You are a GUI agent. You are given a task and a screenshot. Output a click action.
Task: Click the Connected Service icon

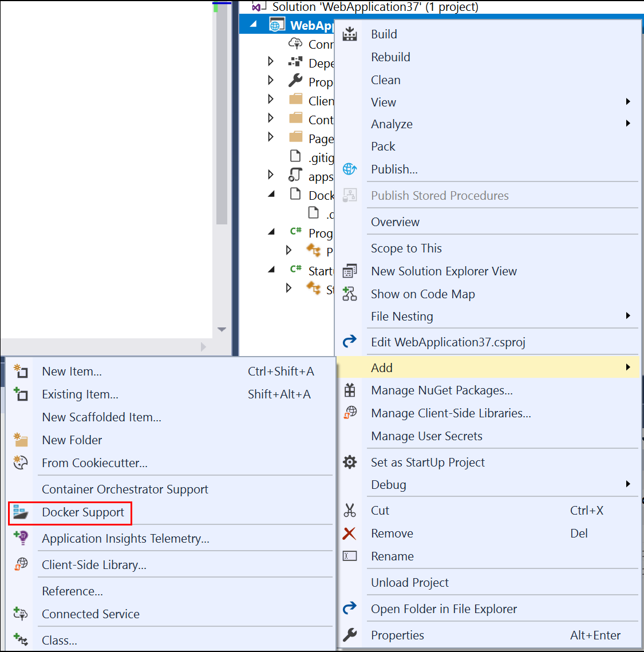[x=21, y=614]
